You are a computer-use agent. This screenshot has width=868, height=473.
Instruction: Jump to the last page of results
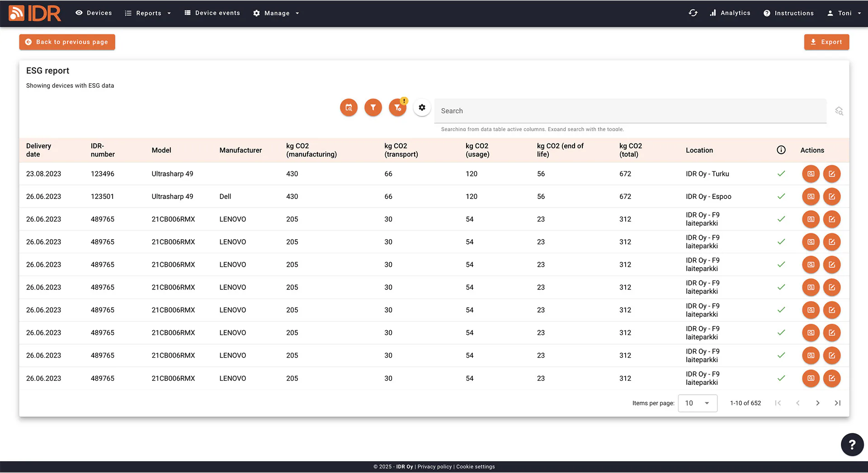tap(837, 403)
